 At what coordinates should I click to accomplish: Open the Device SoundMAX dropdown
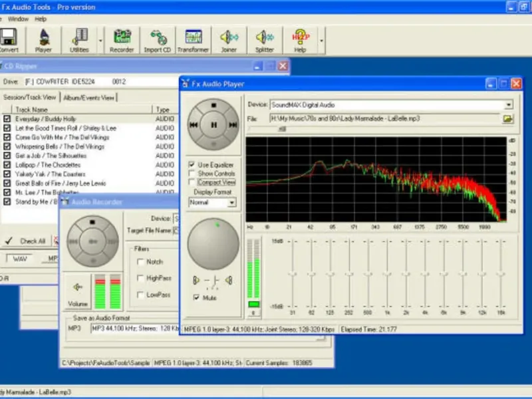508,105
